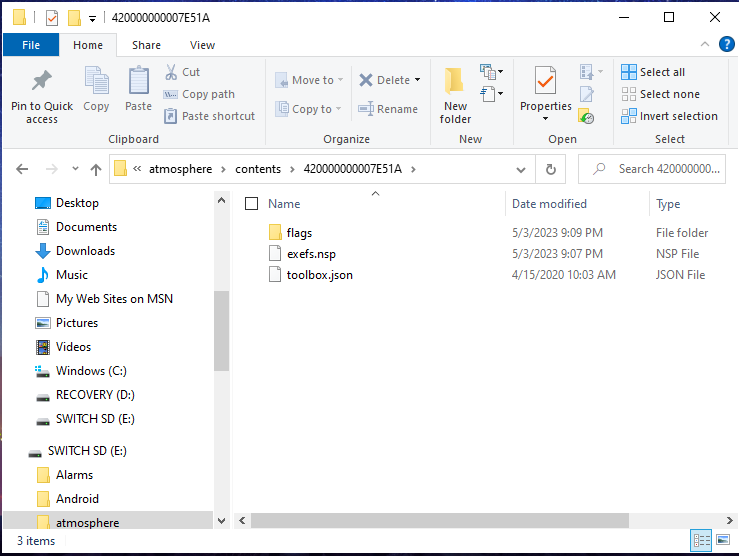Open the Windows (C:) drive
Screen dimensions: 739x556
(91, 371)
